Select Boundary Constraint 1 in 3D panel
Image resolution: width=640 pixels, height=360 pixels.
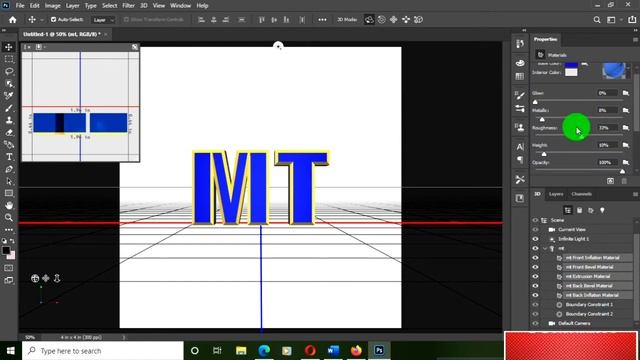pos(589,304)
